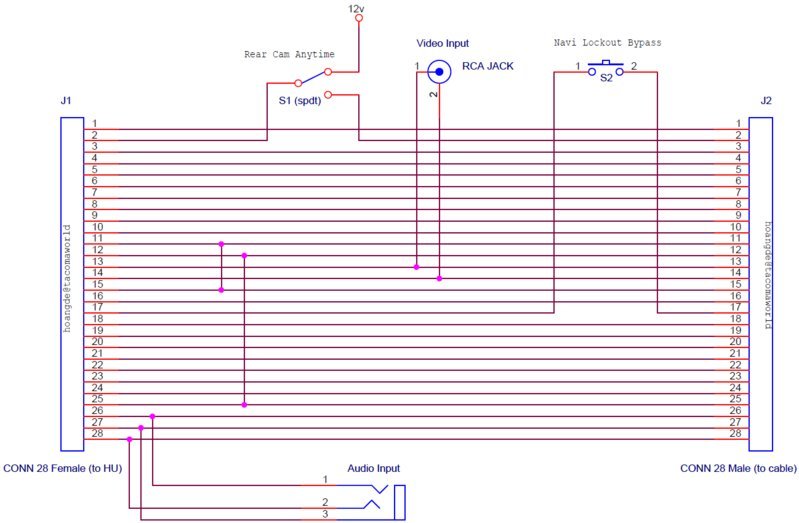Click the 12v supply terminal circle
This screenshot has width=799, height=523.
pos(359,18)
